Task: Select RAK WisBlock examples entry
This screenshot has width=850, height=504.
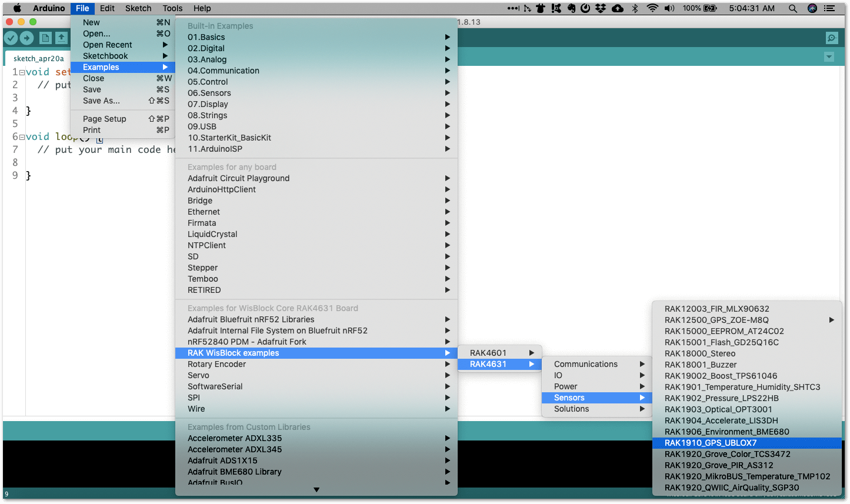Action: point(316,353)
